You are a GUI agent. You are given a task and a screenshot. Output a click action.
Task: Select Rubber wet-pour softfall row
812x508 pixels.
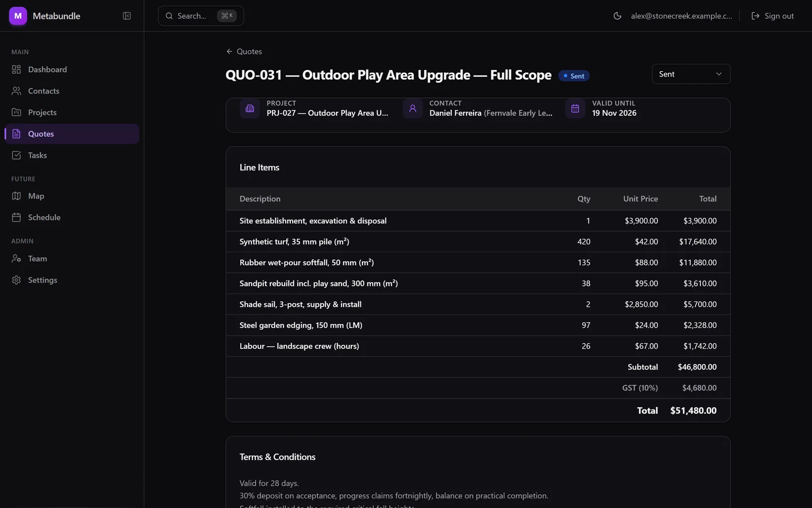coord(478,263)
